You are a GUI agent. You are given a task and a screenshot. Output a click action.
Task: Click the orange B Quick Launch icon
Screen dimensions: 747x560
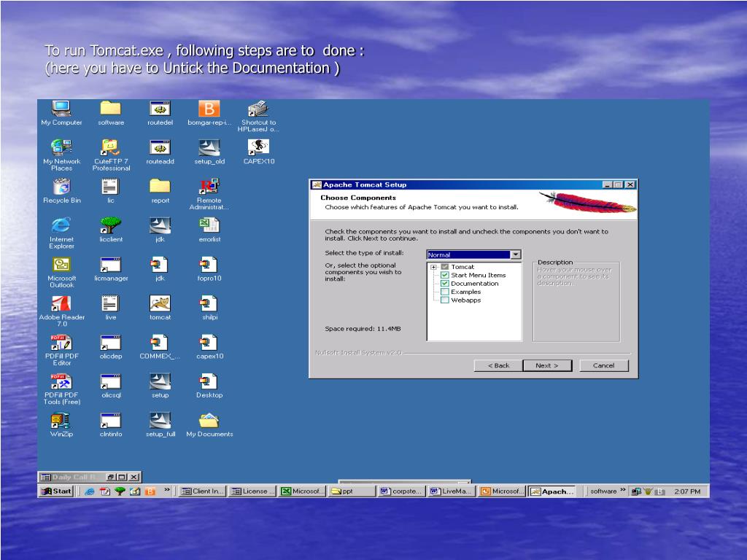pos(150,491)
